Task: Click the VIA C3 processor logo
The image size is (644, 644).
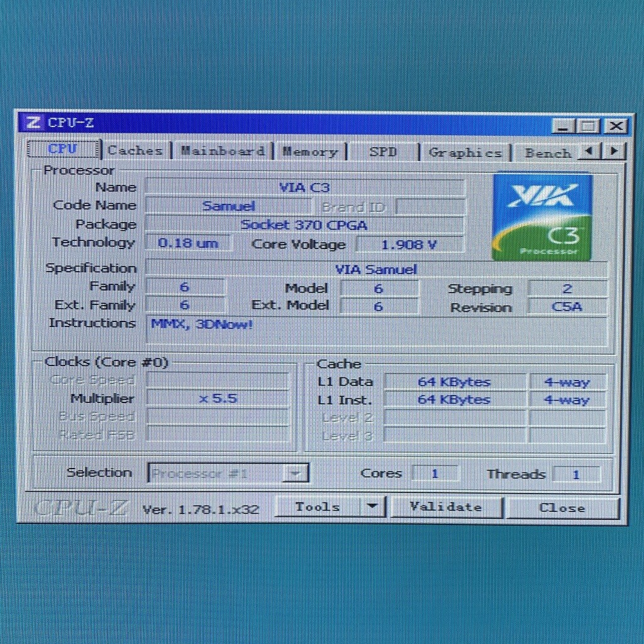Action: pyautogui.click(x=541, y=217)
